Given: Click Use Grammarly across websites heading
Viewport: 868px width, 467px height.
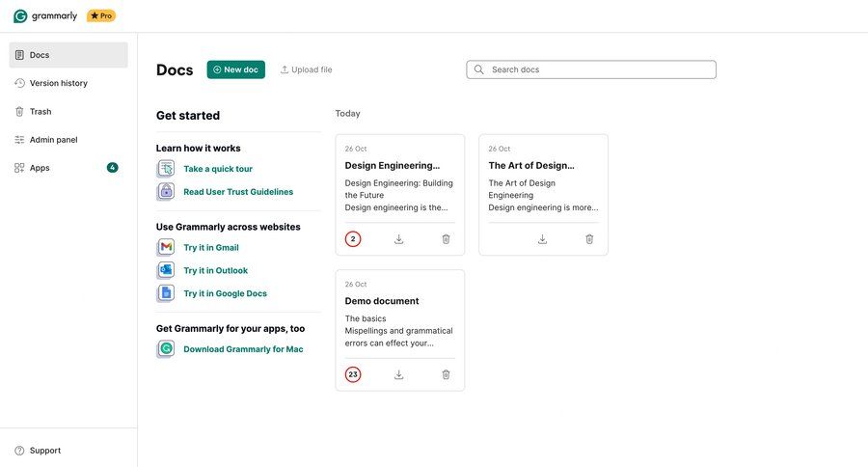Looking at the screenshot, I should pyautogui.click(x=228, y=227).
